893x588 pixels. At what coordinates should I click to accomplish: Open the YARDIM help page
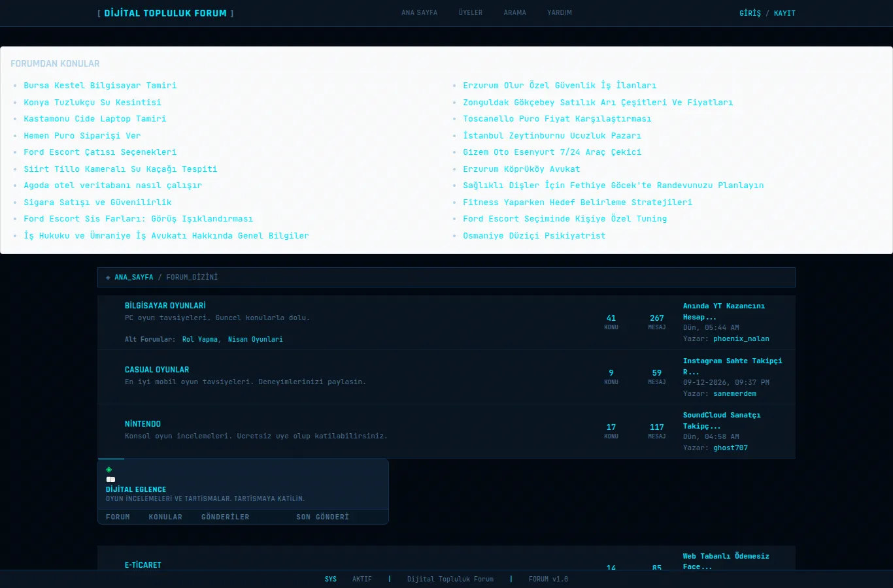tap(560, 12)
